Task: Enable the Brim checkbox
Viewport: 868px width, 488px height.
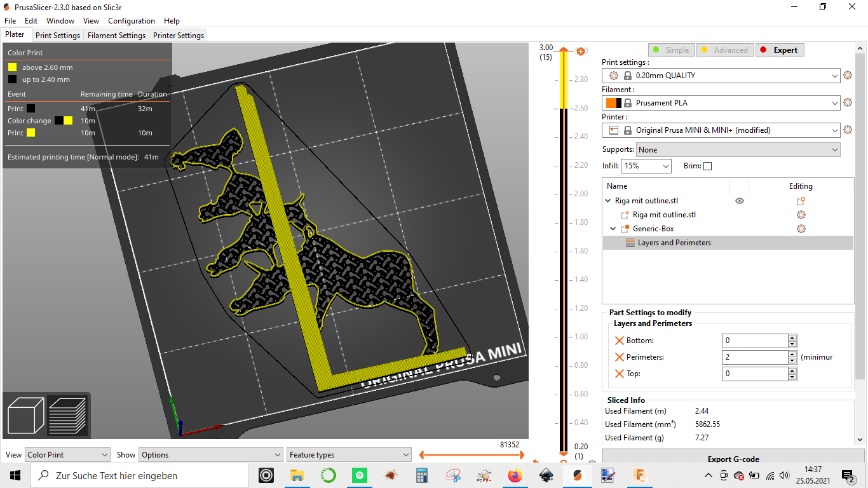Action: (x=708, y=166)
